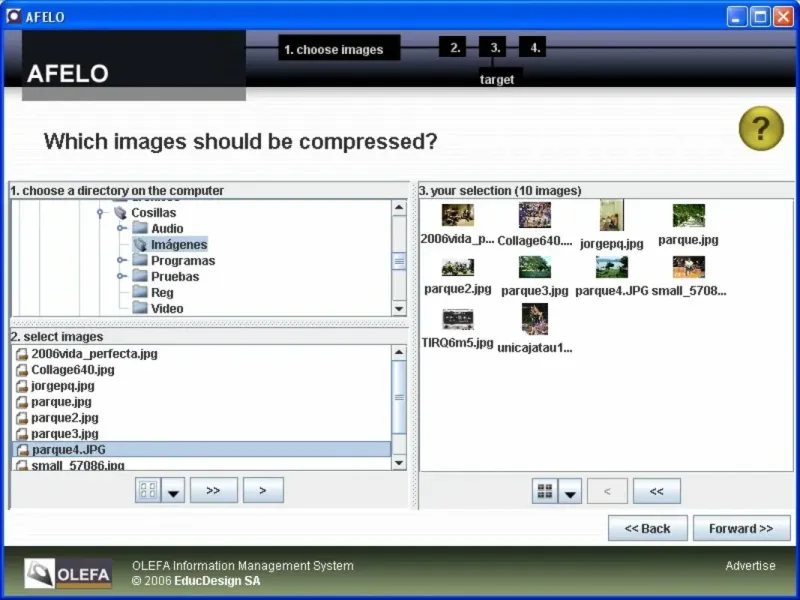This screenshot has width=800, height=600.
Task: Click the open folder icon next to Imágenes
Action: coord(140,244)
